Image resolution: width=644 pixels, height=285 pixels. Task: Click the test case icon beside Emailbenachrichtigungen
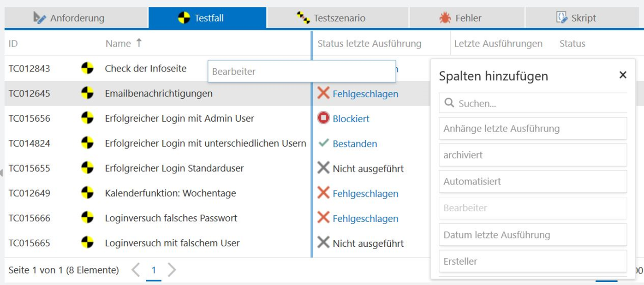pyautogui.click(x=87, y=94)
